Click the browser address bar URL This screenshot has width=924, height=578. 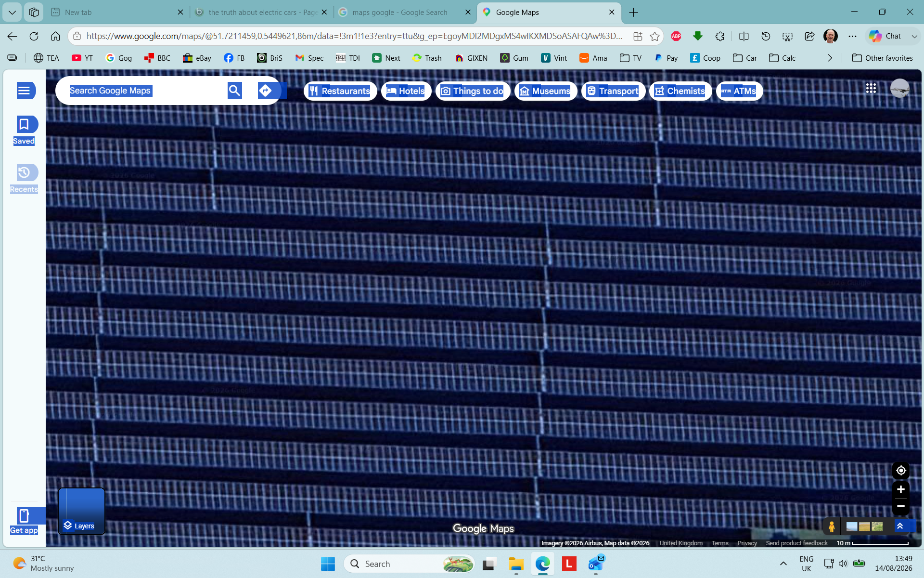point(354,36)
